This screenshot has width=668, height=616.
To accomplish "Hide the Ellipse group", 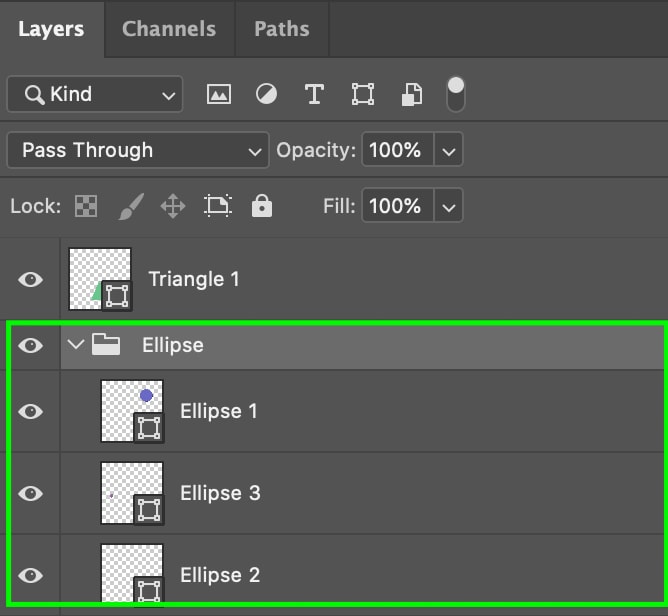I will point(31,345).
